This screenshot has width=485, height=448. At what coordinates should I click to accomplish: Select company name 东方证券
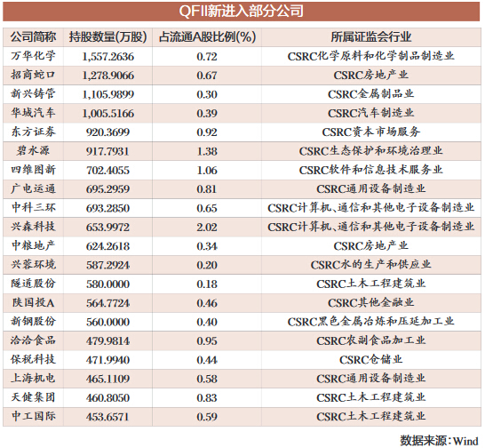[33, 132]
